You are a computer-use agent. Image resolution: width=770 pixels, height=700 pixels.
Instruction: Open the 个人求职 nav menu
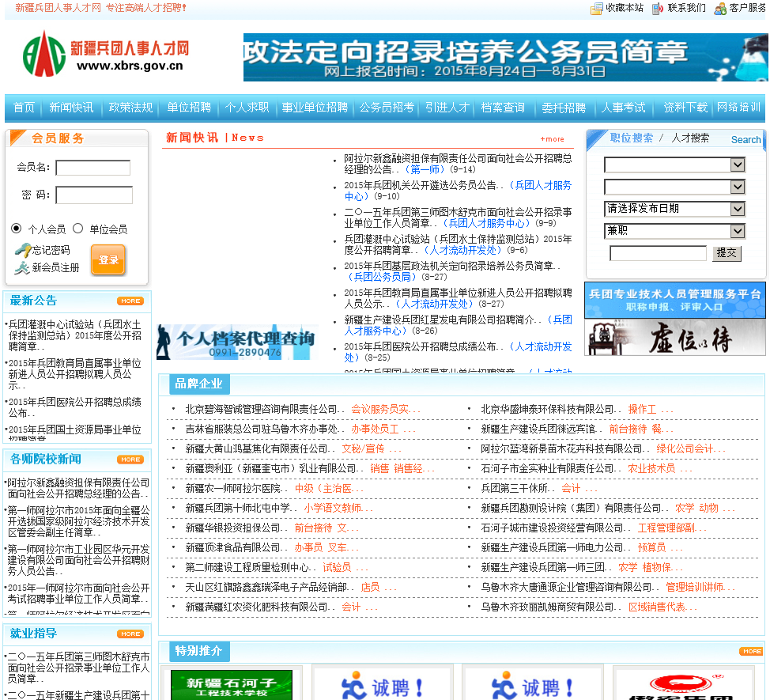[x=247, y=108]
